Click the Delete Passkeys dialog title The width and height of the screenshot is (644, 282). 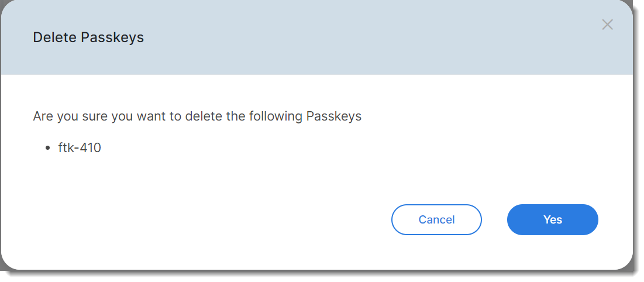click(x=88, y=38)
